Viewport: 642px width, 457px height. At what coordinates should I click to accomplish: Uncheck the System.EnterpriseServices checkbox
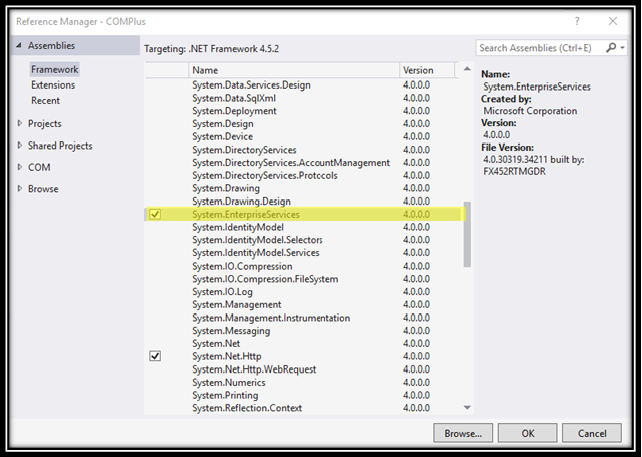(x=155, y=214)
